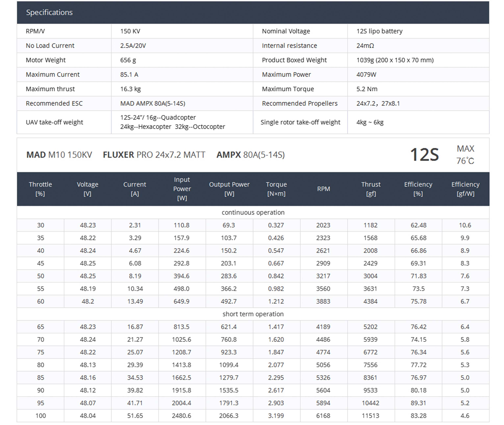
Task: Click the MAD M10 150KV heading
Action: coord(59,155)
